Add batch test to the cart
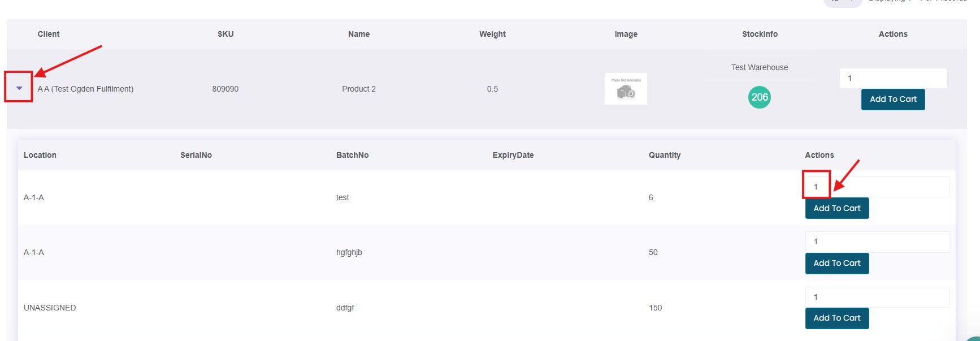980x341 pixels. pos(836,208)
